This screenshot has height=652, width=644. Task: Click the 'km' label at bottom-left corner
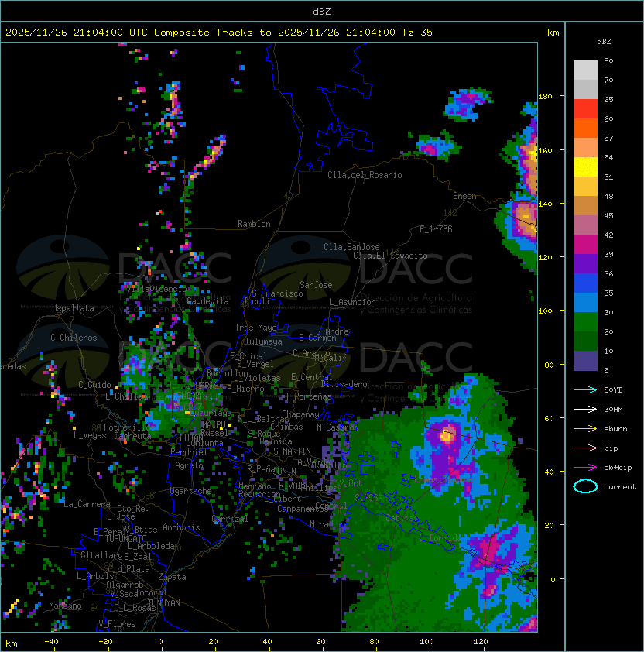tap(12, 643)
